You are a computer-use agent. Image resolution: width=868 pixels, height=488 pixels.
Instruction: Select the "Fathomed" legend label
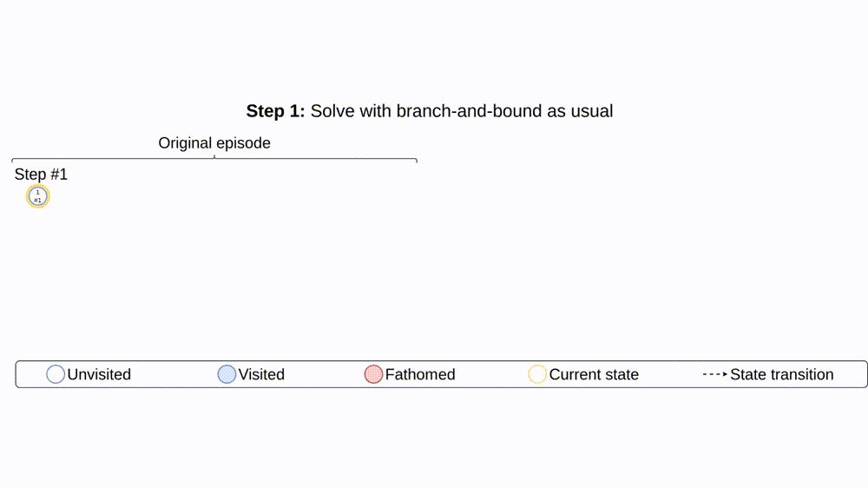[x=420, y=374]
